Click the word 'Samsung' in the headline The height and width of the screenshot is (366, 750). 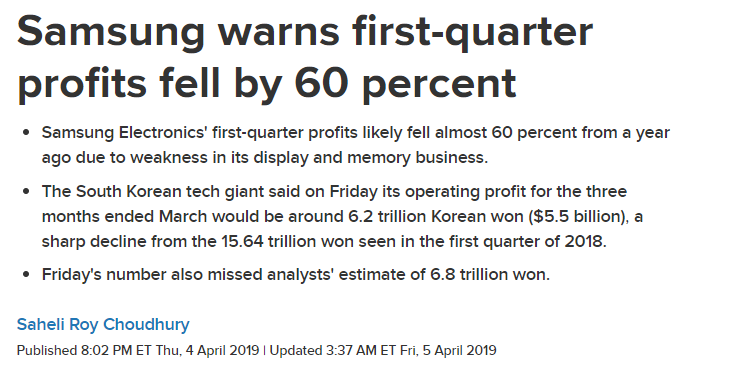(111, 33)
